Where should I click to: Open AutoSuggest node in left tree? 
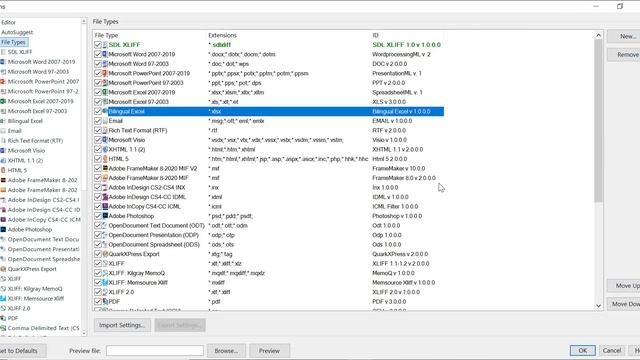tap(17, 32)
